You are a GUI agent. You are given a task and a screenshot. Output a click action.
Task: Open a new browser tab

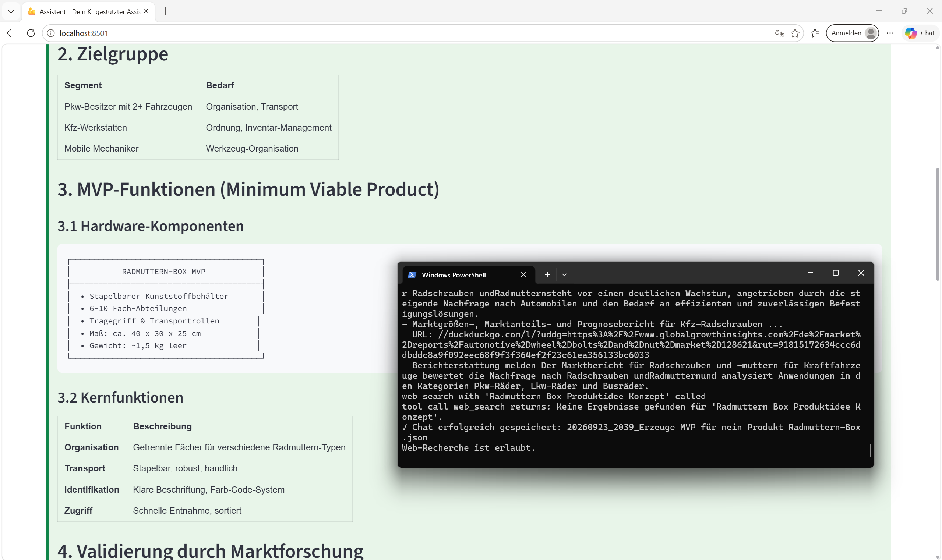pyautogui.click(x=165, y=11)
